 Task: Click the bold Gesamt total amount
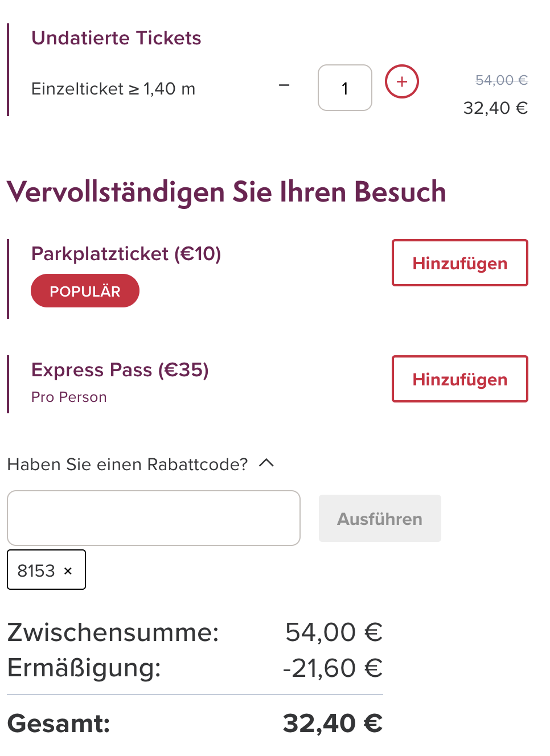[333, 724]
